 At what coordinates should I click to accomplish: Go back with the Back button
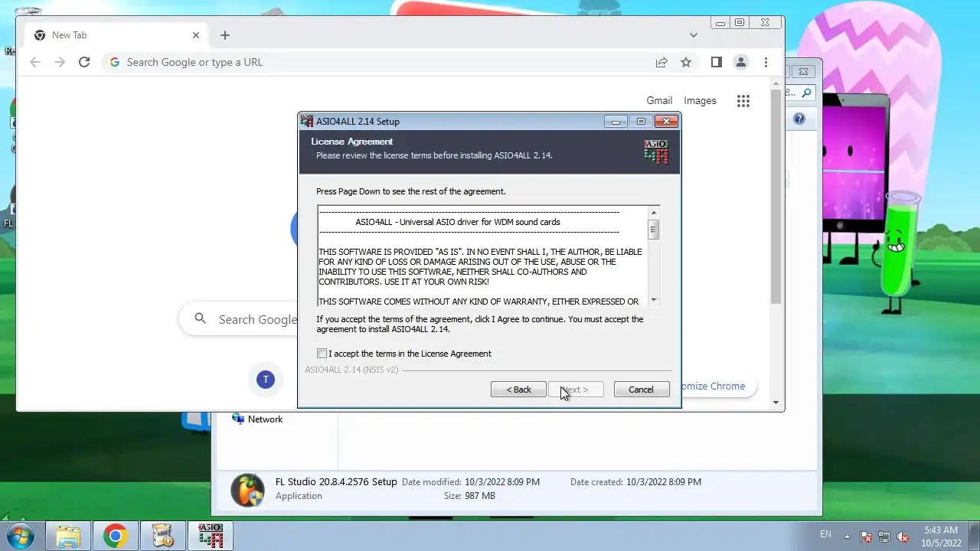pyautogui.click(x=518, y=390)
